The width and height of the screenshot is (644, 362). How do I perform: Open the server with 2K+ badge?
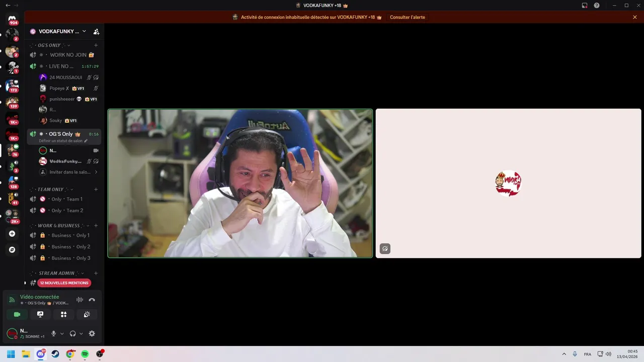(12, 216)
